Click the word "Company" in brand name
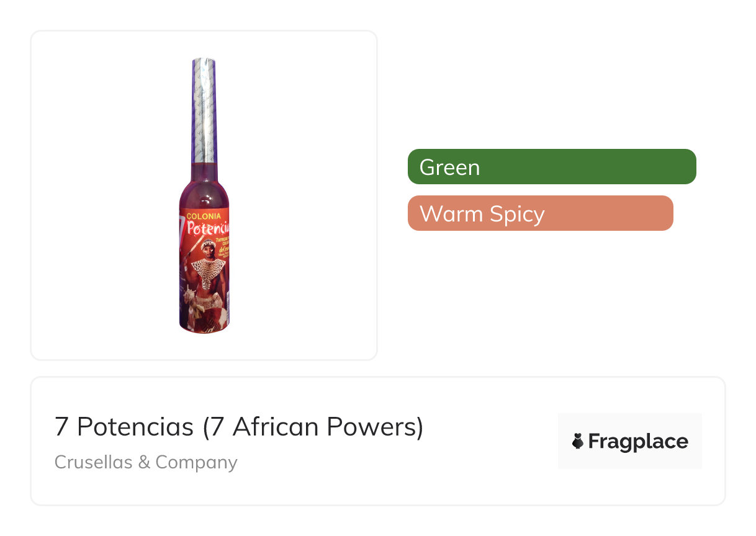This screenshot has height=536, width=756. coord(196,462)
